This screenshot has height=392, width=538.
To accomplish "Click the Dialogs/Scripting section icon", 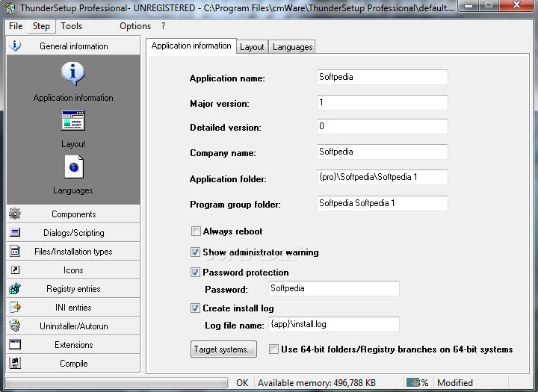I will (x=15, y=232).
